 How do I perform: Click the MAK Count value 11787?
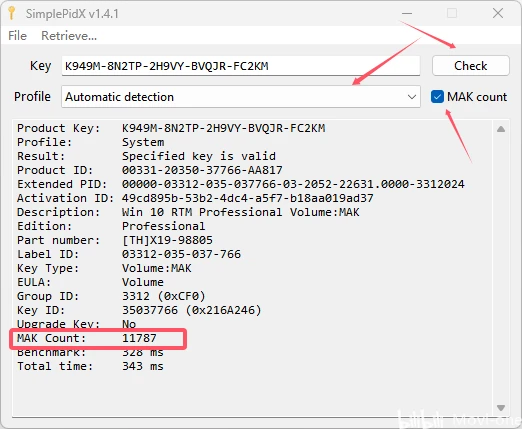coord(139,338)
